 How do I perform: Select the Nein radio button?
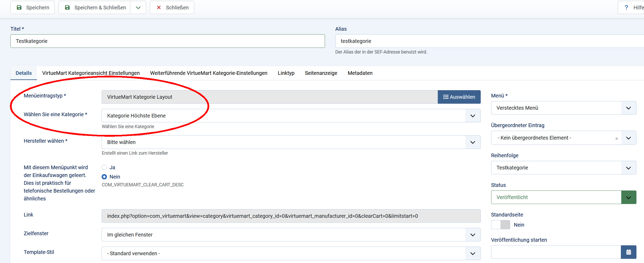point(104,177)
